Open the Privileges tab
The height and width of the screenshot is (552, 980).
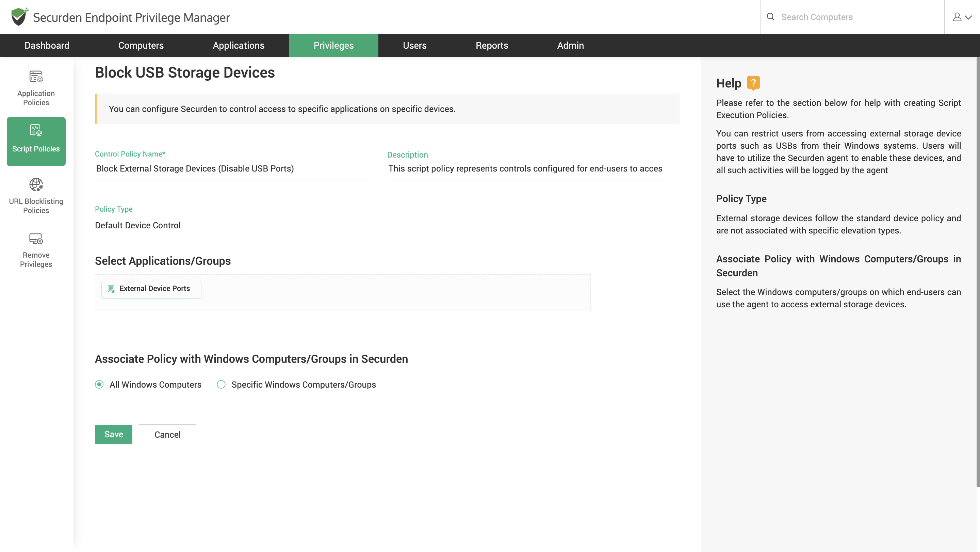click(x=333, y=45)
